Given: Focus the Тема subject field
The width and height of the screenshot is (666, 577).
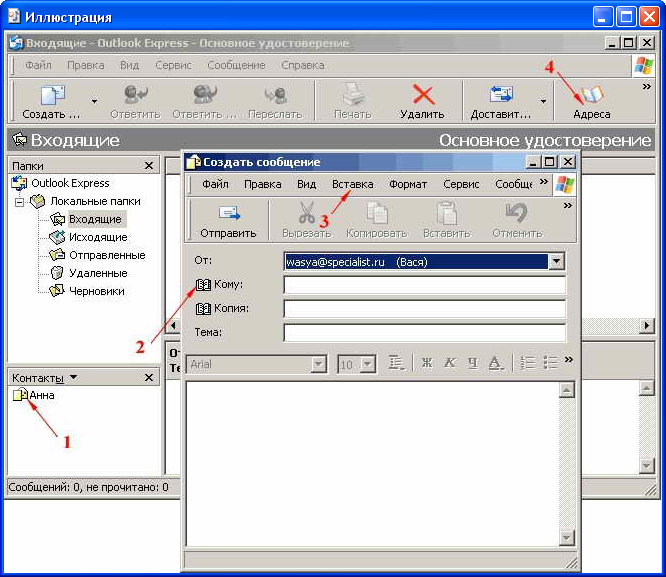Looking at the screenshot, I should point(424,333).
